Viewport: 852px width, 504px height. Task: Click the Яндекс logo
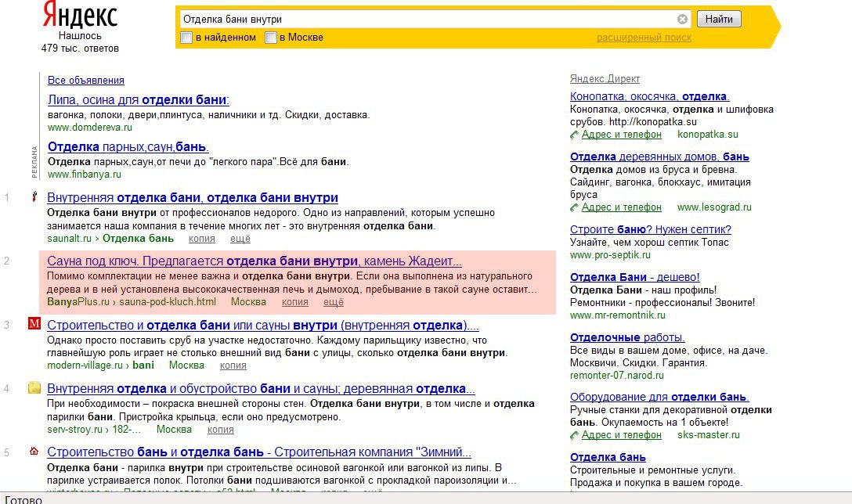click(x=80, y=15)
